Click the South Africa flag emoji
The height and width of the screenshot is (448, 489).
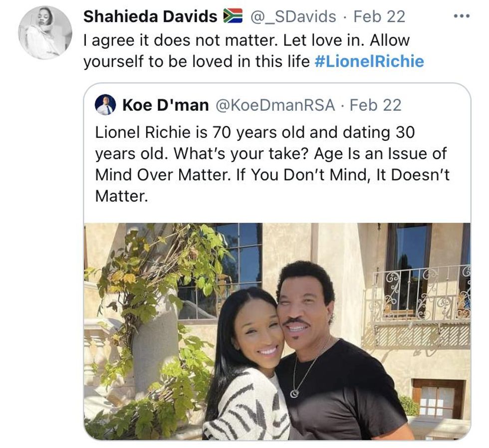point(232,16)
